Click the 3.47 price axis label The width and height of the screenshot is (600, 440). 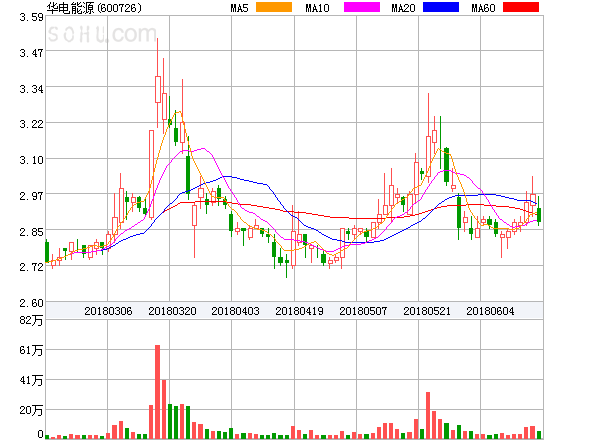31,53
